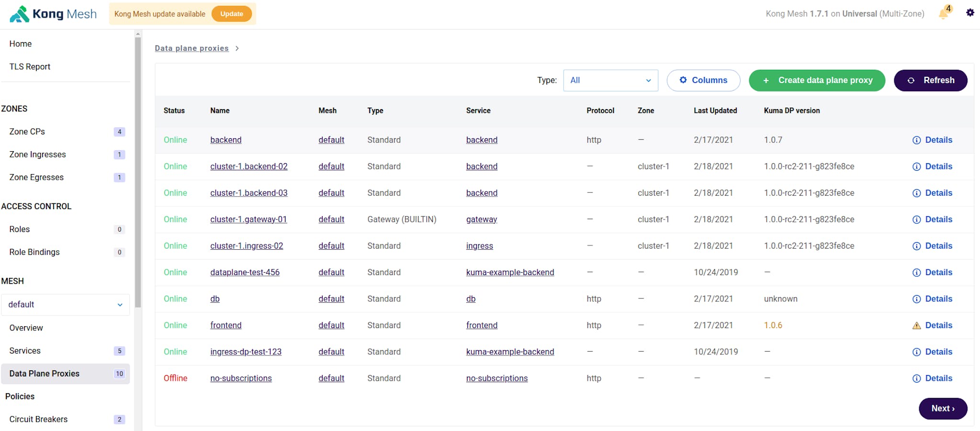This screenshot has height=431, width=980.
Task: Open the notifications bell icon
Action: coord(944,13)
